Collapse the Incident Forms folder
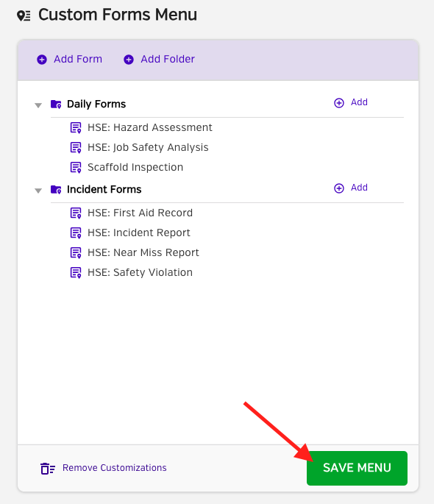Viewport: 434px width, 504px height. click(x=38, y=191)
